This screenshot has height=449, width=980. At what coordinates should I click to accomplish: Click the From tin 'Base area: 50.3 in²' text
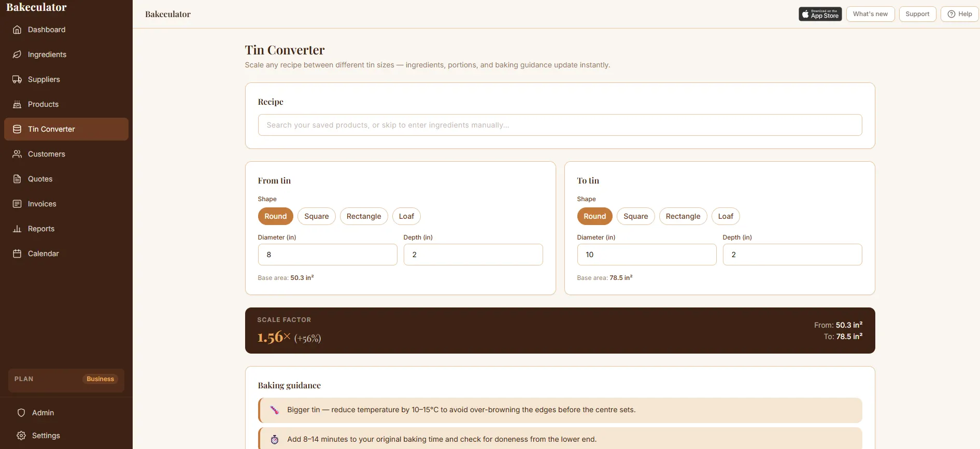pos(286,278)
